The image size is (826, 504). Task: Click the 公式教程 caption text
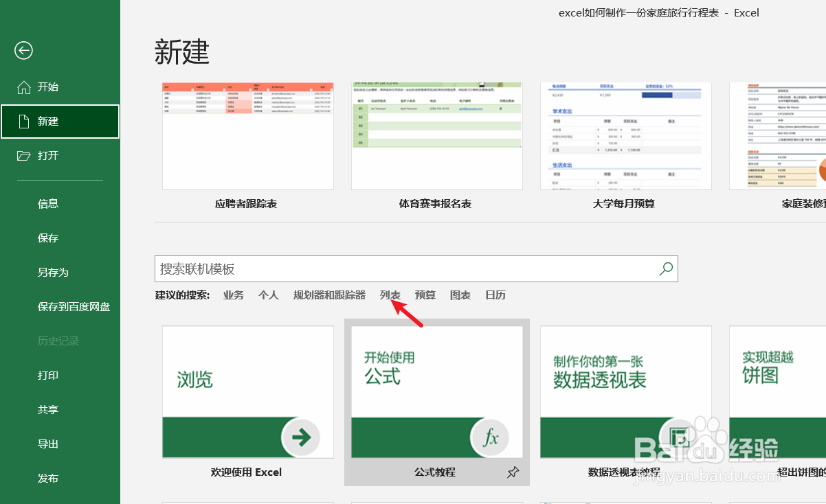(x=435, y=472)
